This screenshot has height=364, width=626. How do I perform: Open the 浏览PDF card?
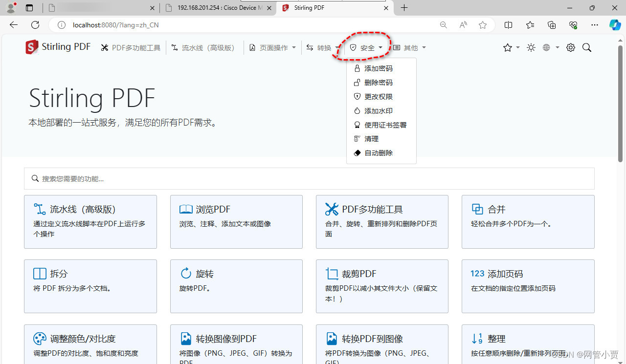(236, 222)
